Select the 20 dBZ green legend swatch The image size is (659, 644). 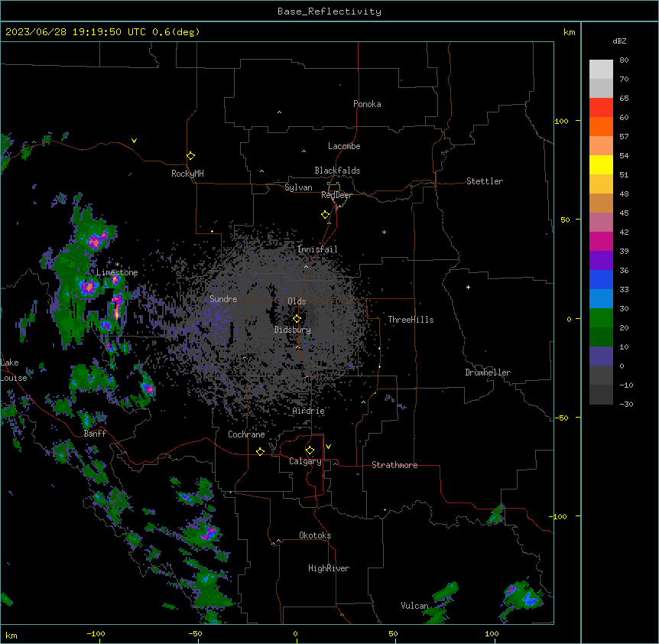[601, 337]
